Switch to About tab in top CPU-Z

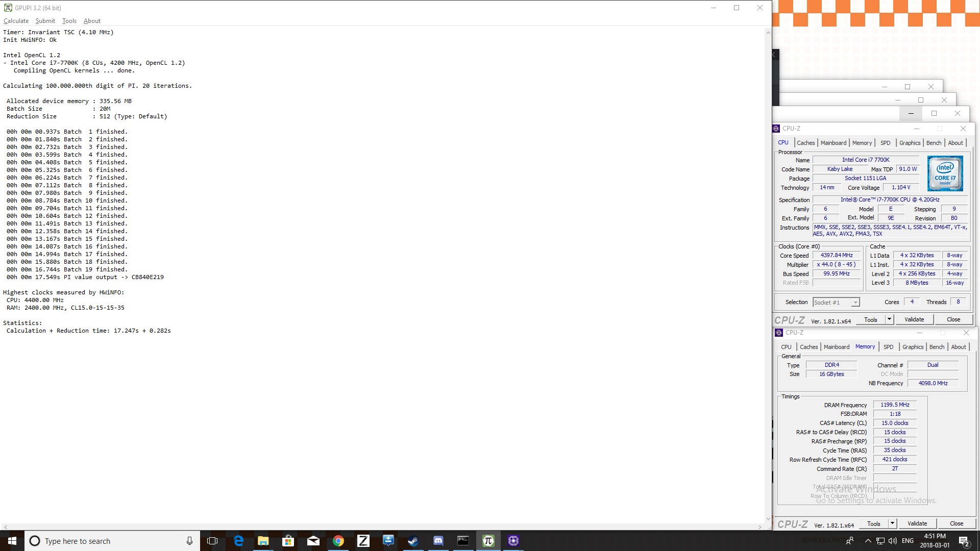(955, 143)
